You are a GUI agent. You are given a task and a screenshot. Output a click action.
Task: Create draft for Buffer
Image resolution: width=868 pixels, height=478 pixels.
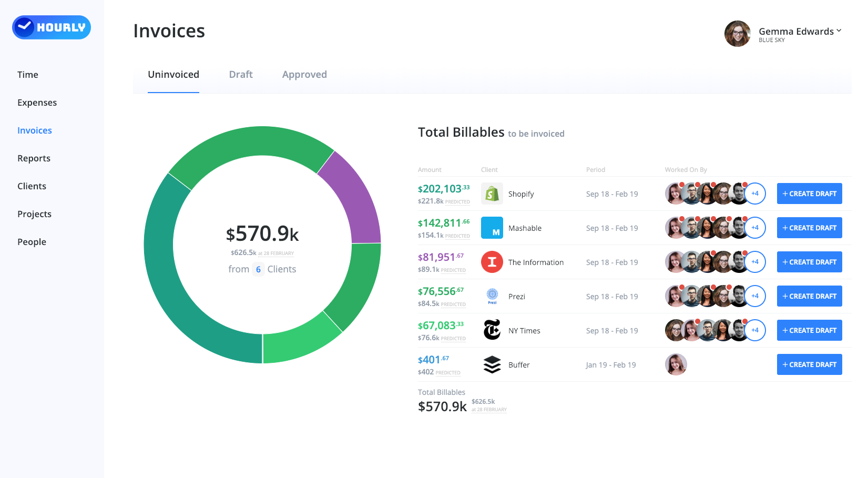click(x=810, y=364)
